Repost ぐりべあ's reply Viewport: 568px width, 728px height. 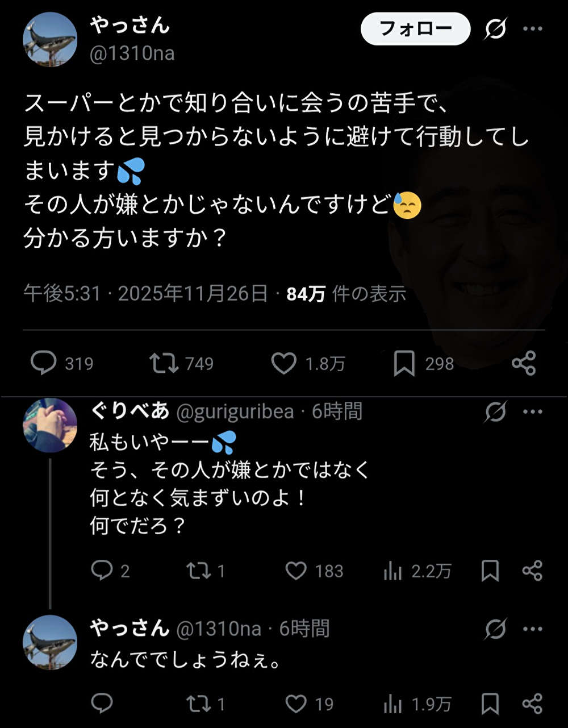click(198, 571)
